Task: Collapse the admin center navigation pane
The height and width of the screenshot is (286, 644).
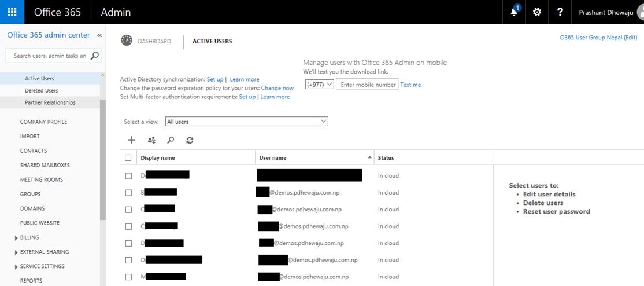Action: click(x=99, y=35)
